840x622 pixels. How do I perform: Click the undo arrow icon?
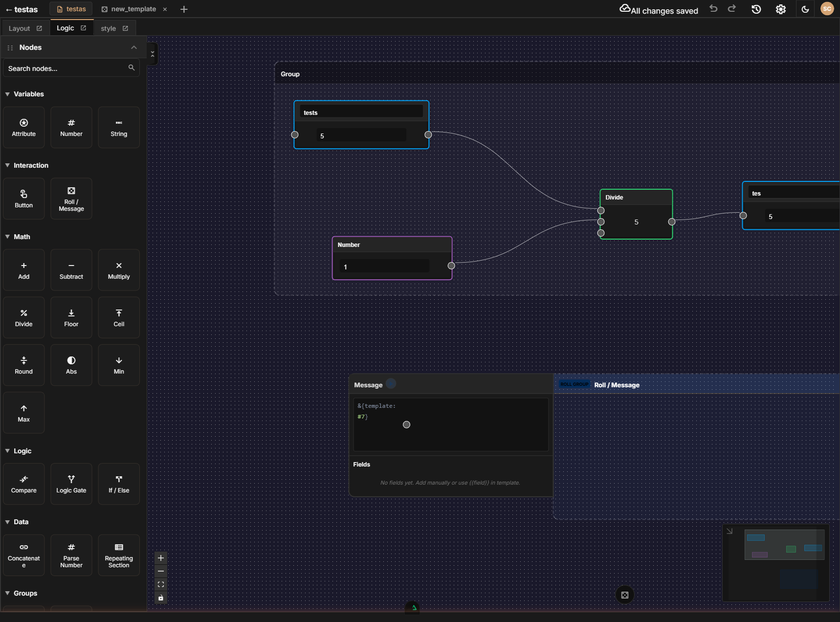point(713,9)
